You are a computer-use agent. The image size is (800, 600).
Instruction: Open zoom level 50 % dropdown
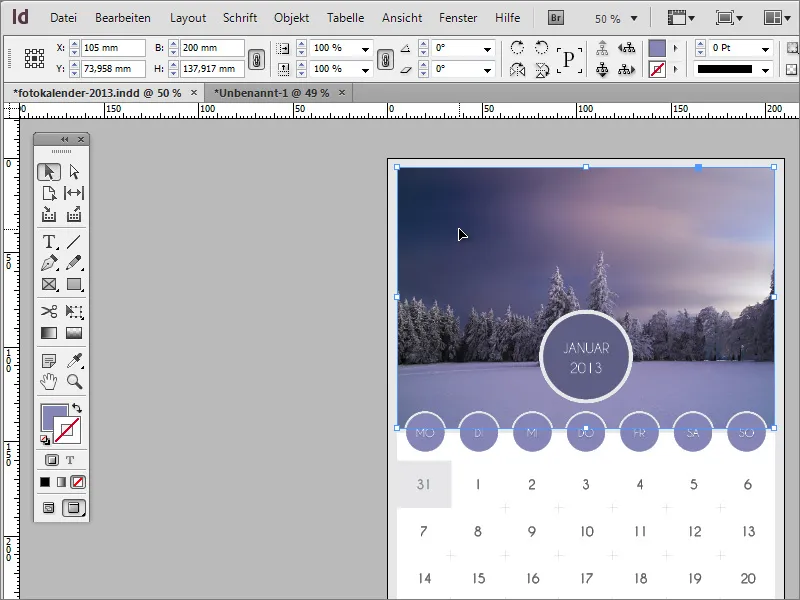pos(634,18)
